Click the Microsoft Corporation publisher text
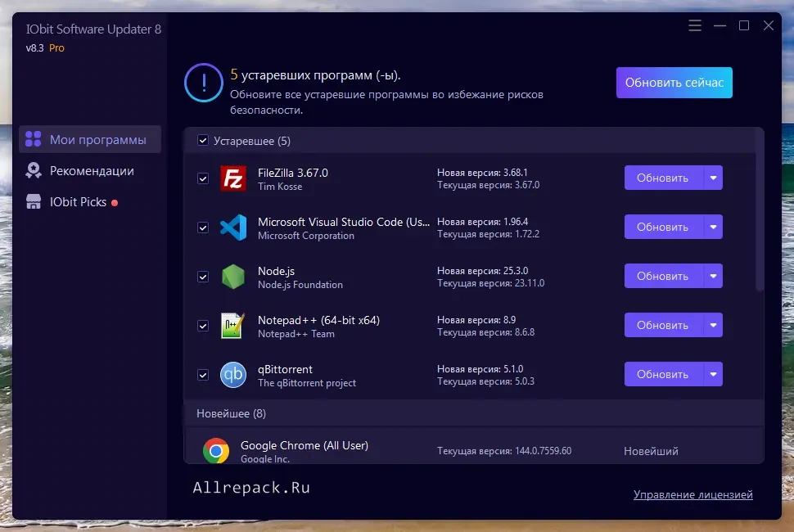 306,236
